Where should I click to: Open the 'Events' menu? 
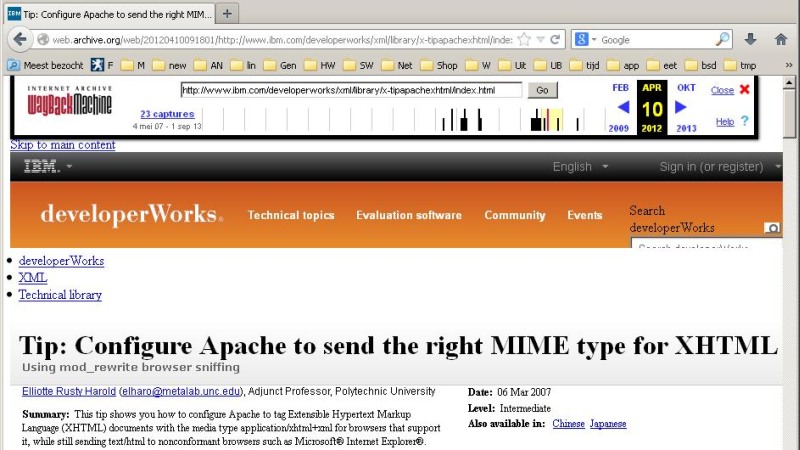pos(585,215)
